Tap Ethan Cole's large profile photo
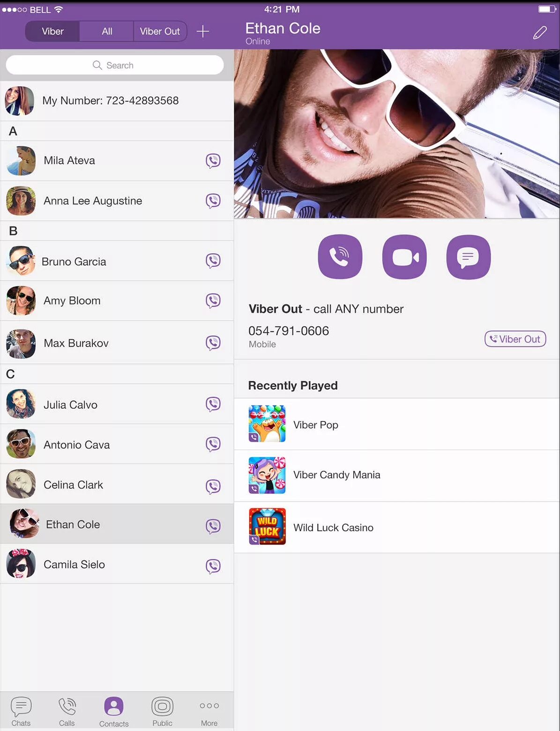The image size is (560, 731). tap(397, 134)
